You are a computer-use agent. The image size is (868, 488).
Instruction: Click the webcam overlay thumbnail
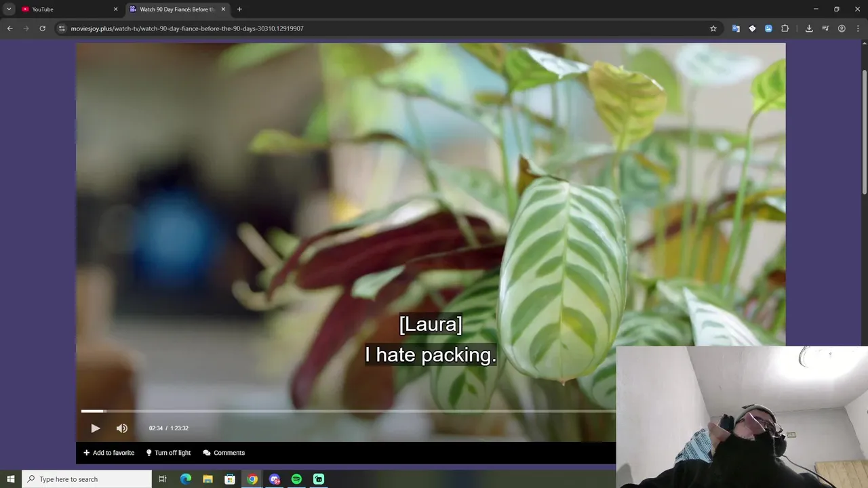[x=742, y=417]
